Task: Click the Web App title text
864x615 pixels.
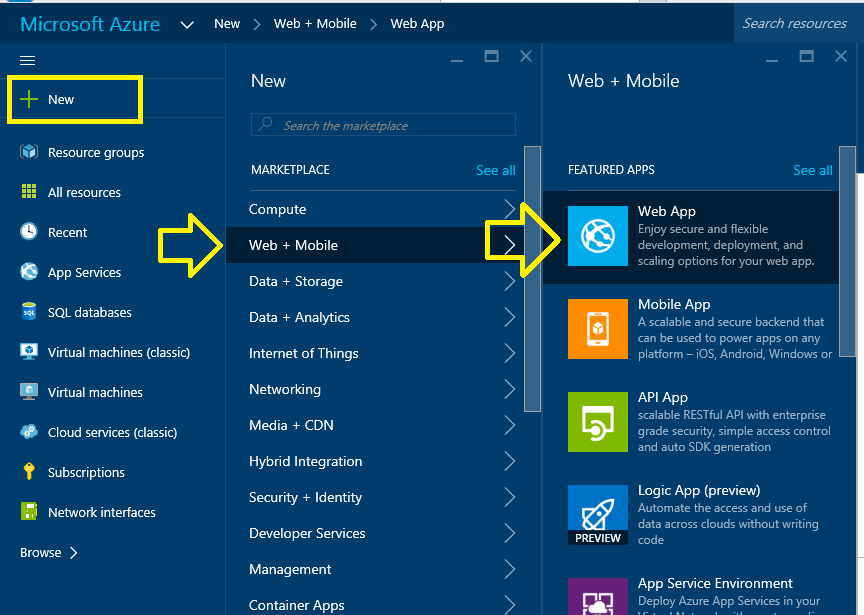Action: click(x=667, y=211)
